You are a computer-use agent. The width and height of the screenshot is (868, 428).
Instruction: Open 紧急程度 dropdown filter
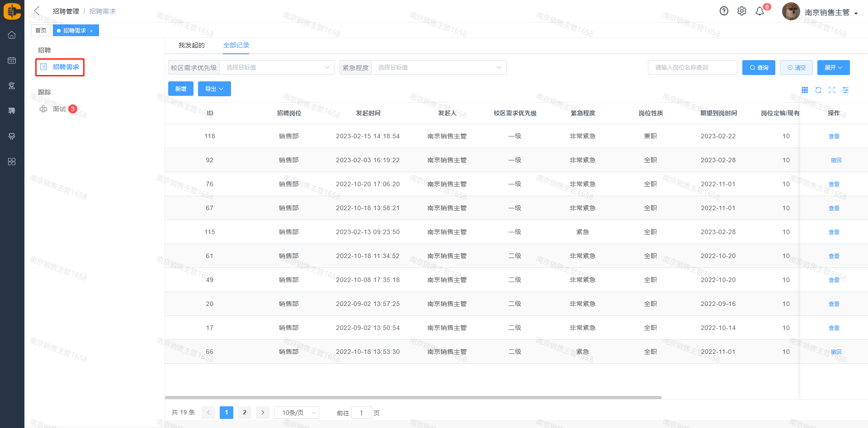click(439, 67)
